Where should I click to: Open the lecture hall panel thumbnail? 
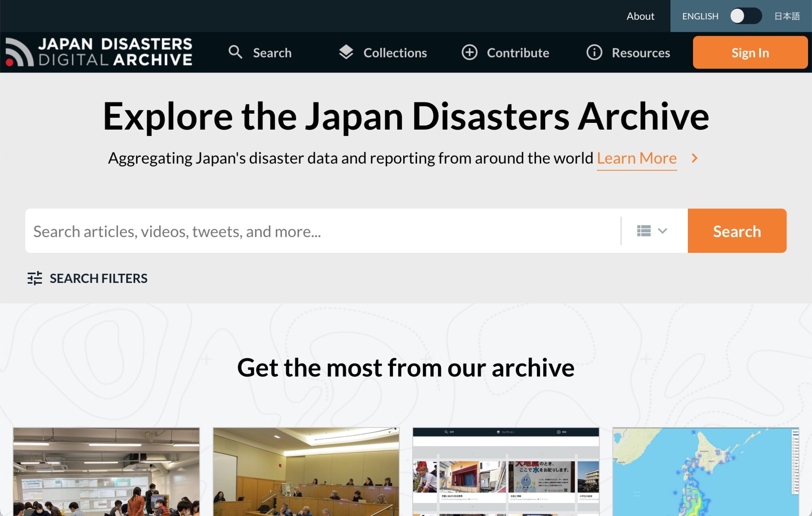coord(306,472)
